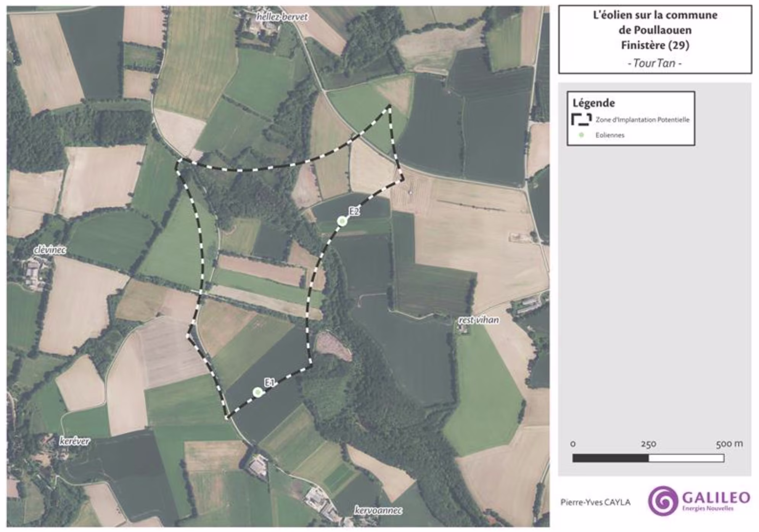This screenshot has width=759, height=532.
Task: Click the black segment of scale bar
Action: [x=610, y=458]
